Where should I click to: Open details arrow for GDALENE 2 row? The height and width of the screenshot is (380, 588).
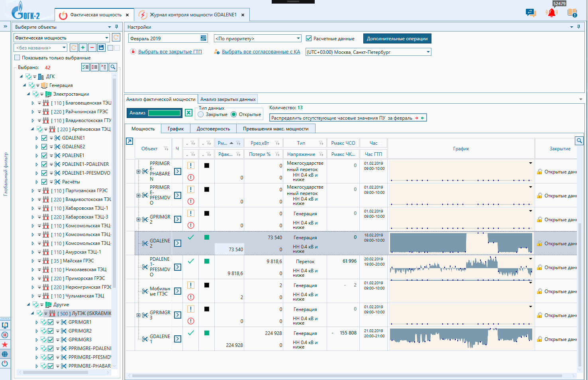point(178,243)
